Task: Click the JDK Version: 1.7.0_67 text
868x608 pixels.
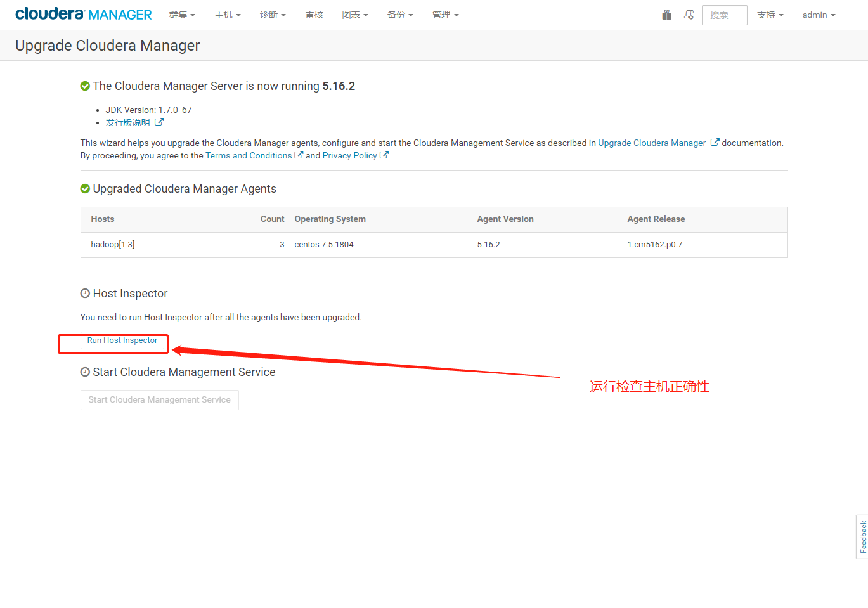Action: pos(148,110)
